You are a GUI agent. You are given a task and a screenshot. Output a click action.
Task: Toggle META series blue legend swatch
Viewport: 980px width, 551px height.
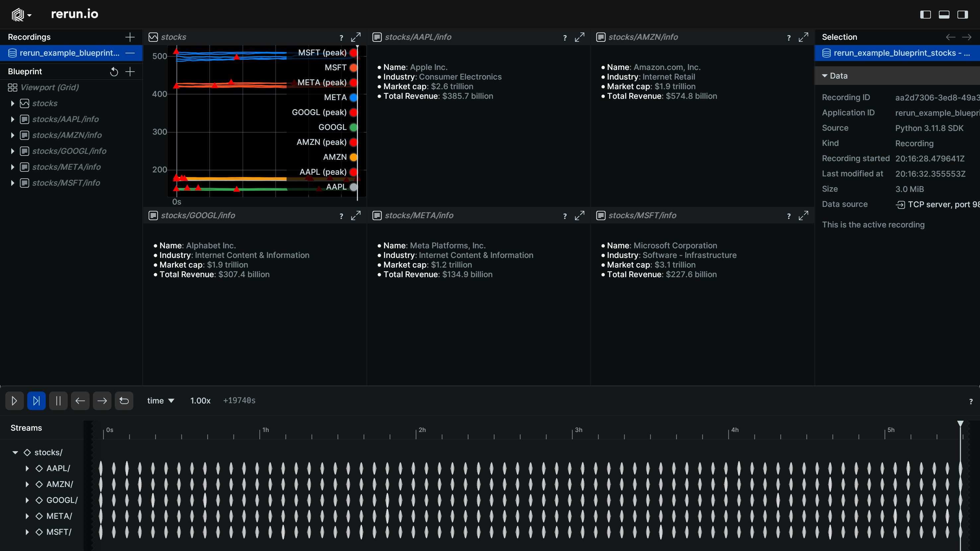coord(353,97)
